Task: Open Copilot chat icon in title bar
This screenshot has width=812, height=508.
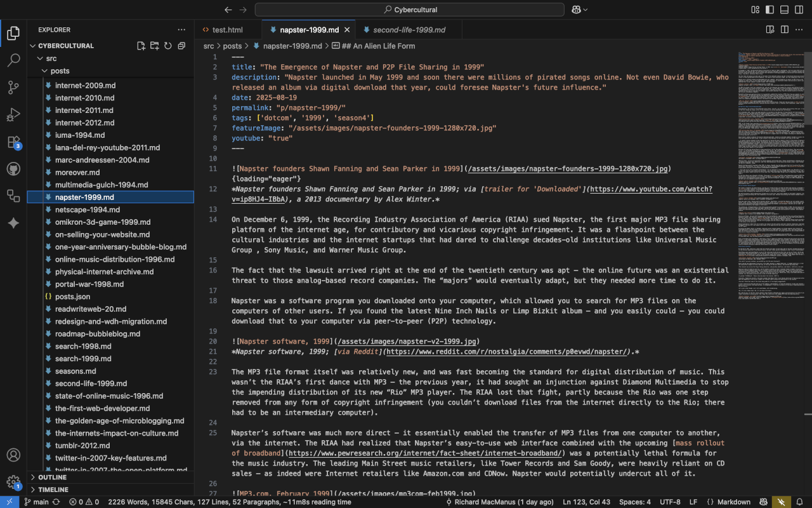Action: point(576,10)
